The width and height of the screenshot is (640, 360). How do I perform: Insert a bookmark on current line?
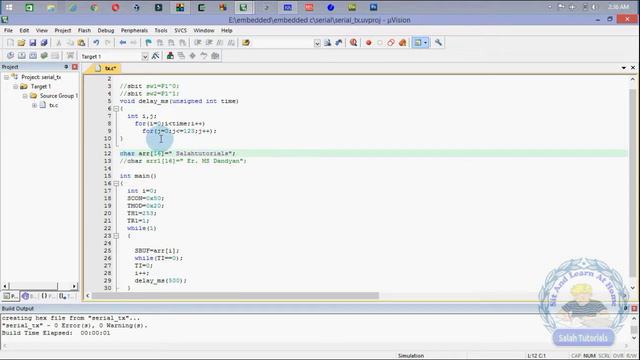pos(149,43)
